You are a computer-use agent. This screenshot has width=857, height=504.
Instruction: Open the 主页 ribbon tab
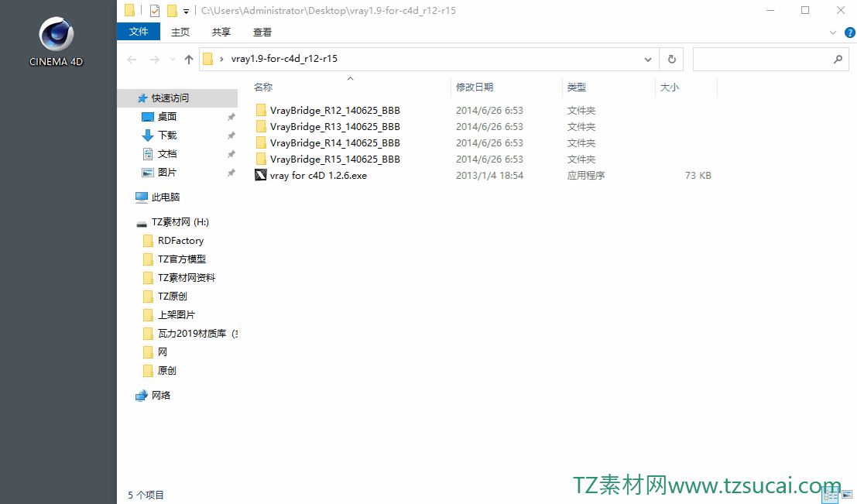(180, 33)
